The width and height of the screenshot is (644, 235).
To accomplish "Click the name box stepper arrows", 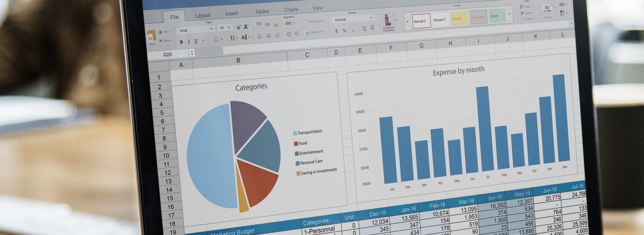I will click(x=192, y=53).
